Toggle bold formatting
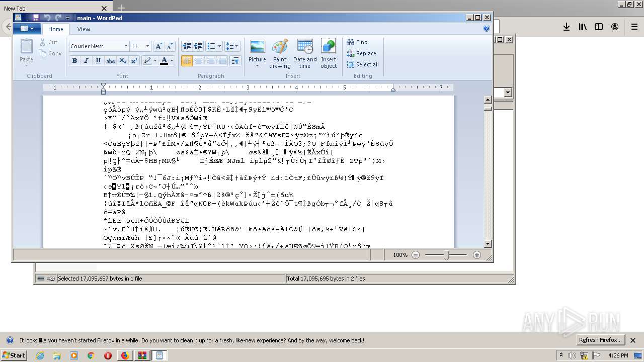Image resolution: width=644 pixels, height=362 pixels. [x=74, y=61]
